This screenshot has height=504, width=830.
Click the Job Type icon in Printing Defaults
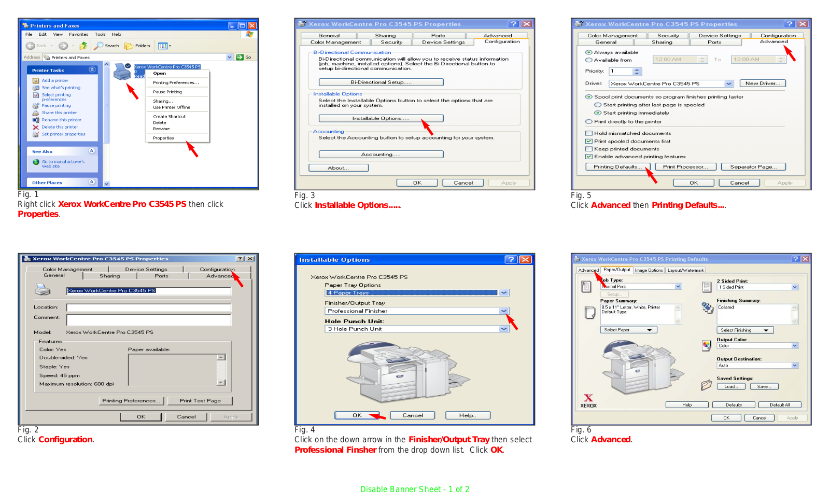586,287
